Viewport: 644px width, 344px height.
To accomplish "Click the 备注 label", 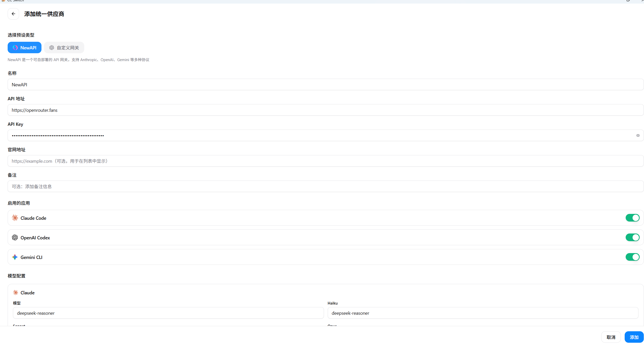I will 12,175.
